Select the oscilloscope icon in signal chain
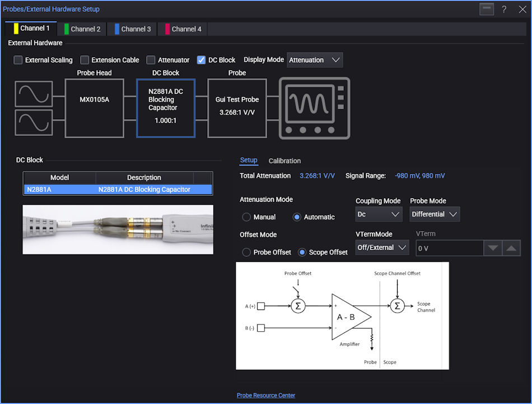Image resolution: width=532 pixels, height=404 pixels. click(x=315, y=108)
